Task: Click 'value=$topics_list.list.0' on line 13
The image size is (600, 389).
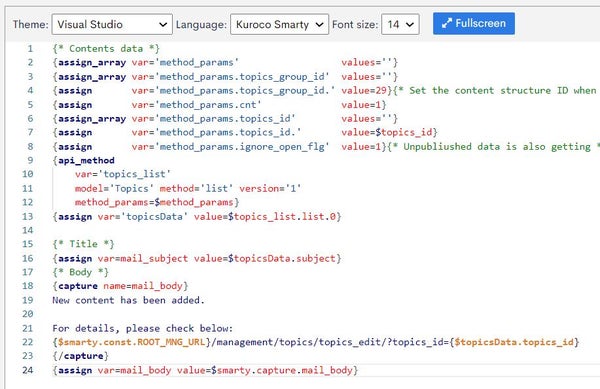Action: point(265,216)
